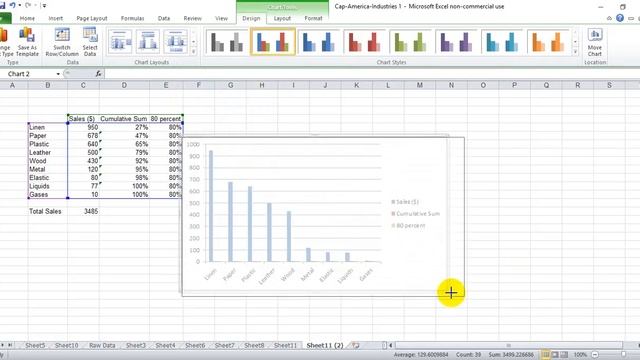The image size is (640, 360).
Task: Expand the Chart Styles gallery more arrow
Action: (575, 52)
